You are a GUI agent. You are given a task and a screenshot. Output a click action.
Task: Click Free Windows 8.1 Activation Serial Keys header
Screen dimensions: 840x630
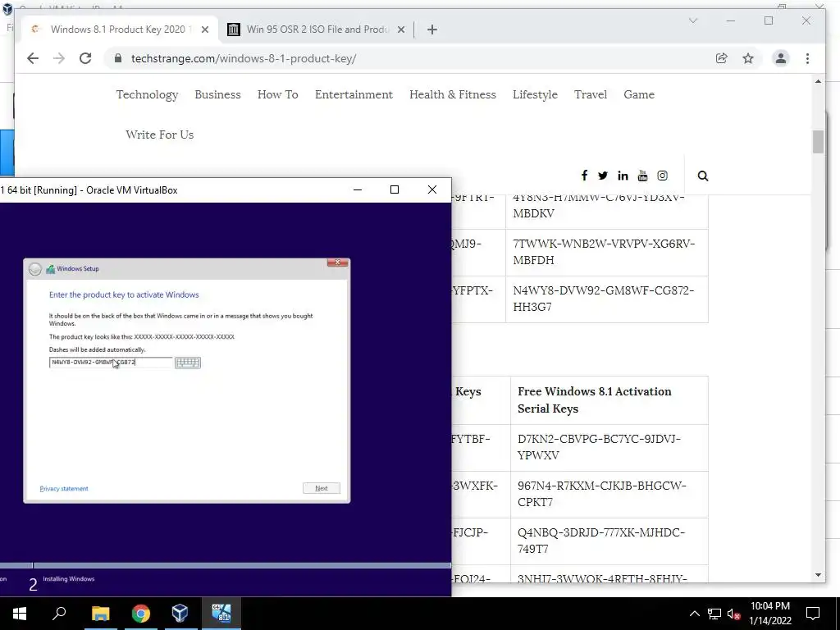point(594,400)
